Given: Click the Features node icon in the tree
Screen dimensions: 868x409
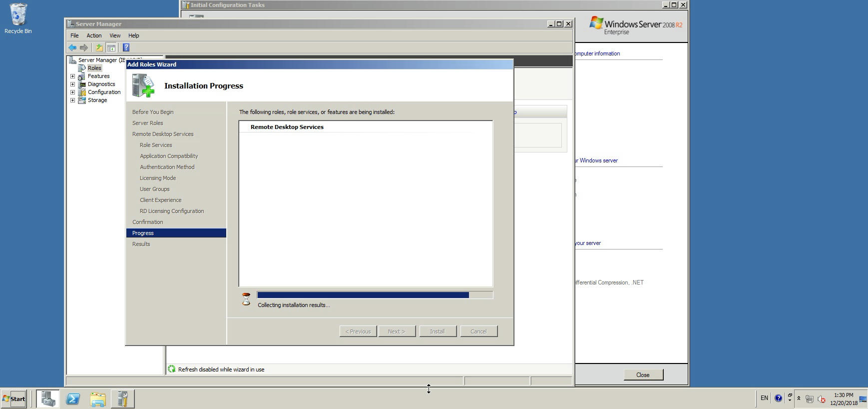Looking at the screenshot, I should pyautogui.click(x=82, y=76).
